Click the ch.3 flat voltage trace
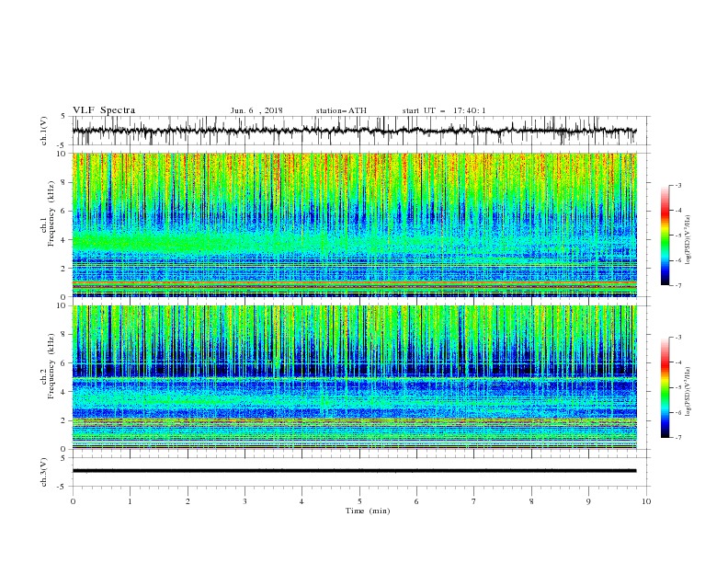 [x=354, y=471]
